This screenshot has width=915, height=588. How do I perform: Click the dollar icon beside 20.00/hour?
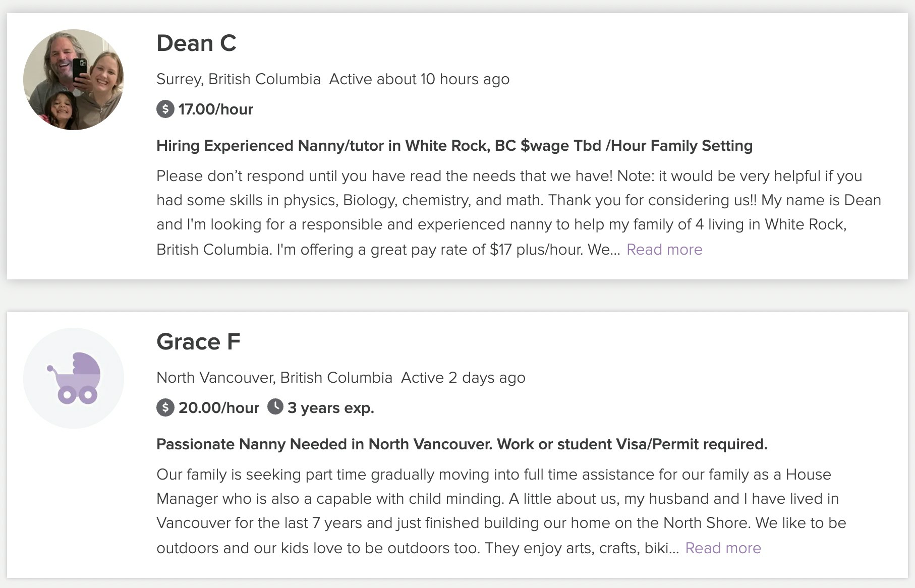[165, 407]
